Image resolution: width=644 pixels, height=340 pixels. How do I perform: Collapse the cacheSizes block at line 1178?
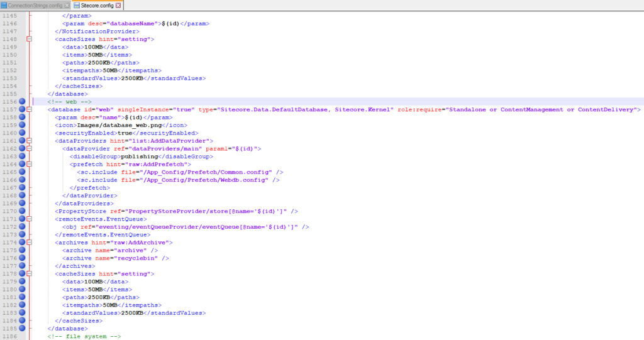(29, 273)
